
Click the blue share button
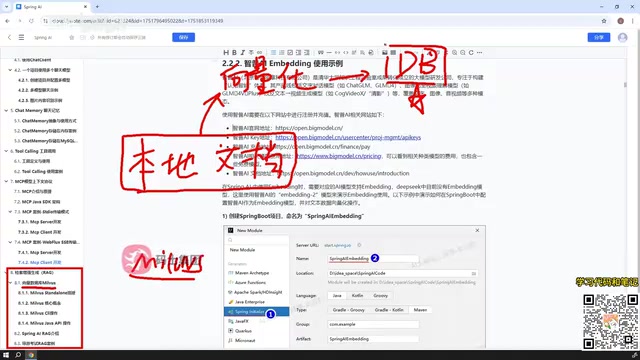click(599, 37)
